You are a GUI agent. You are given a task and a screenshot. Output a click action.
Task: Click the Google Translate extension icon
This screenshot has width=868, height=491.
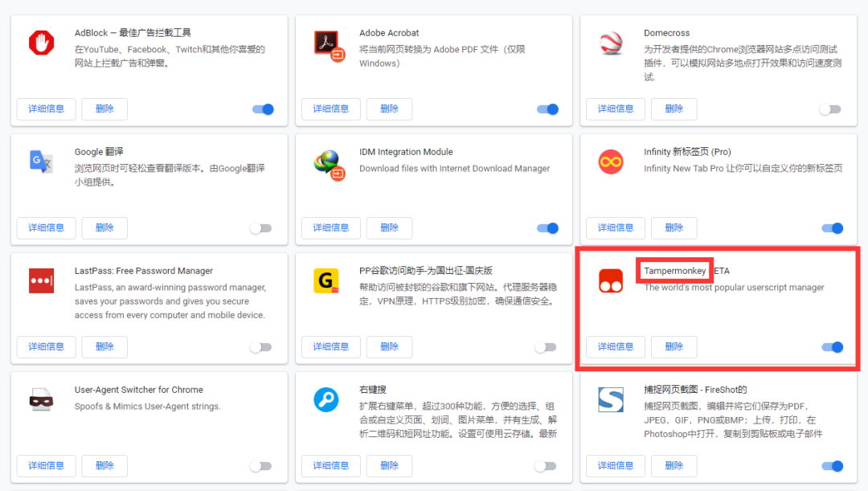coord(42,162)
